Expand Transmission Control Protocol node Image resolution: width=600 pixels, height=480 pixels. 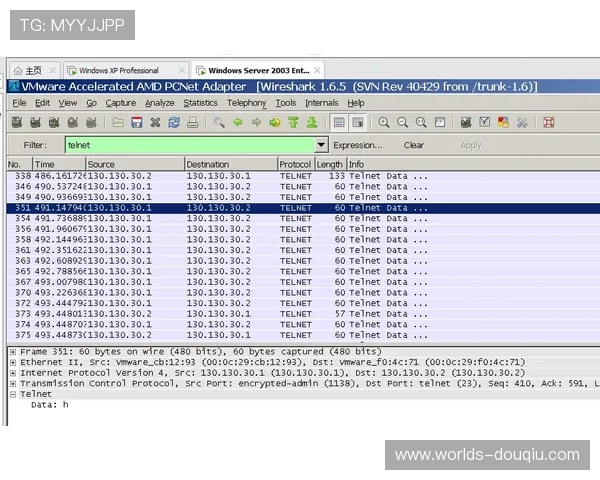tap(13, 384)
